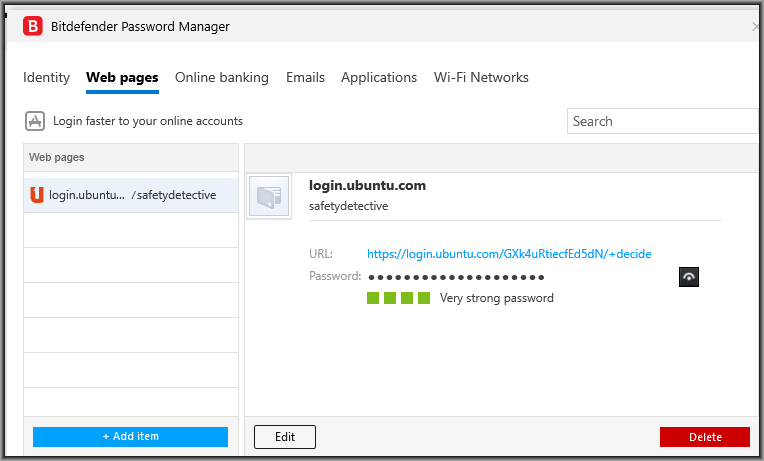Switch to Online banking tab

click(x=222, y=77)
